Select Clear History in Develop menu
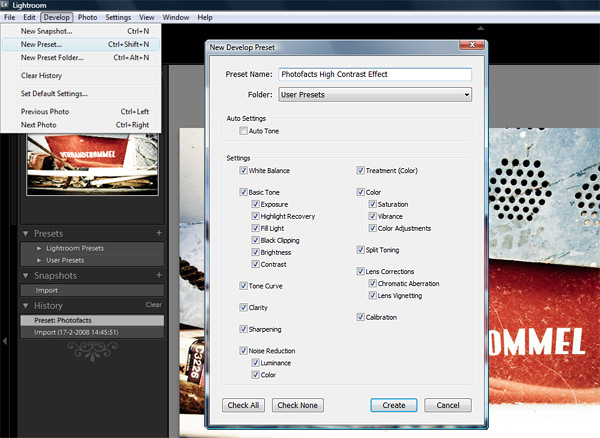This screenshot has height=438, width=600. (x=81, y=75)
